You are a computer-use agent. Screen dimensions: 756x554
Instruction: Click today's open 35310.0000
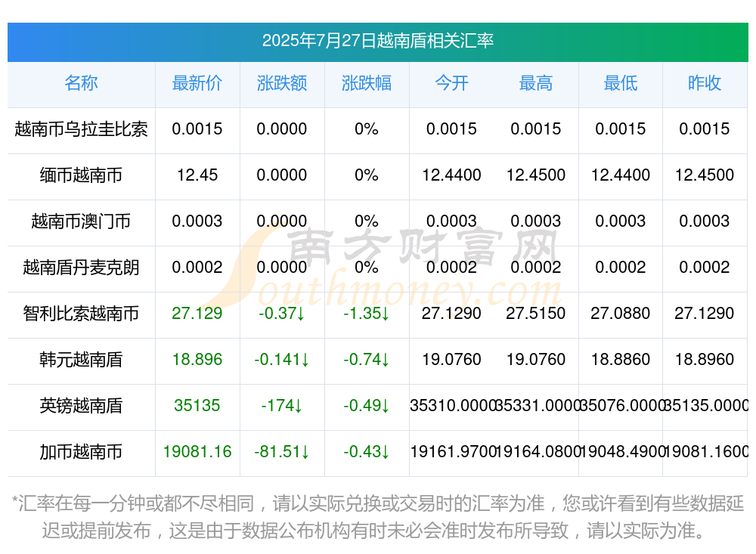(452, 406)
